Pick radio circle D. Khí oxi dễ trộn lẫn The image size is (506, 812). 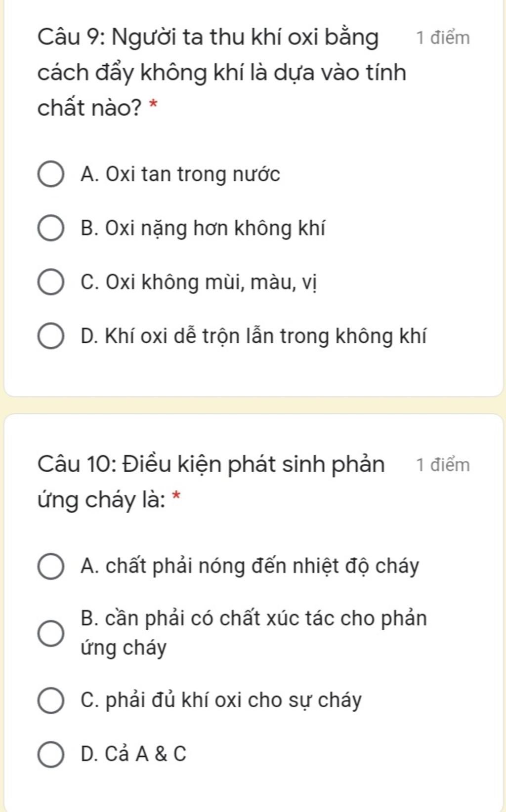point(51,336)
